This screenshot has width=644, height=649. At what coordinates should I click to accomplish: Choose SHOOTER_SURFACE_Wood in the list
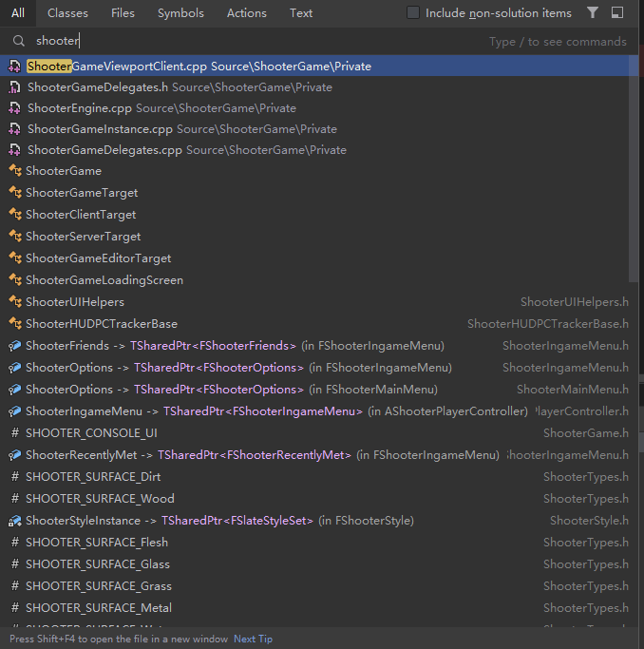tap(100, 499)
